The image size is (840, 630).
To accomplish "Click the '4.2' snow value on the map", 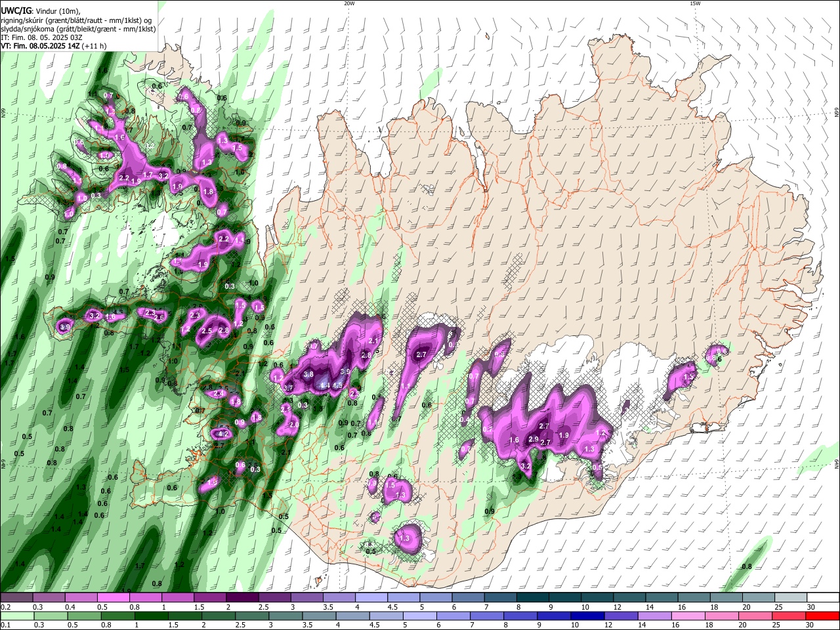I will (222, 434).
